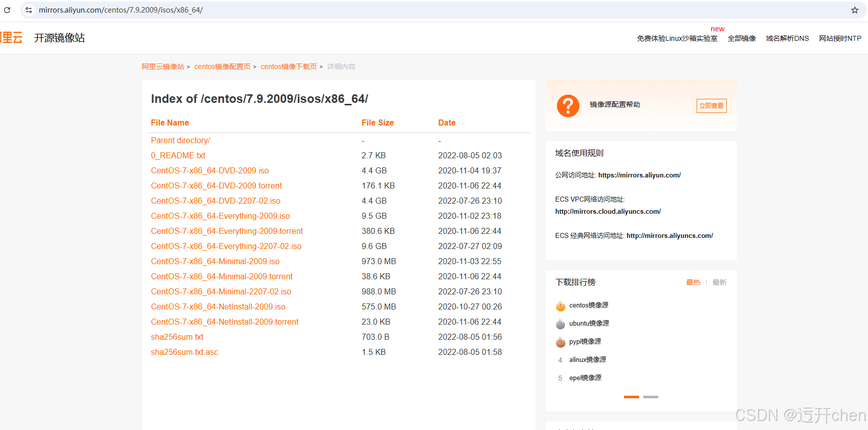Click the File Name column header

[170, 123]
